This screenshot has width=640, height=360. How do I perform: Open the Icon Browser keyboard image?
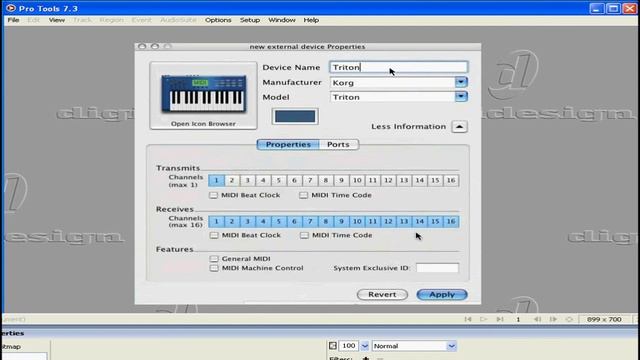[x=203, y=95]
